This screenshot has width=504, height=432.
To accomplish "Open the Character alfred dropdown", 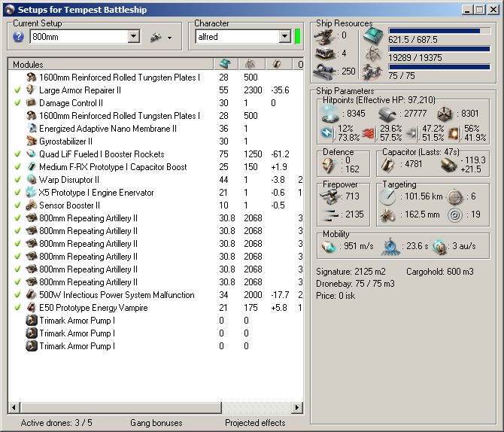I will point(284,36).
